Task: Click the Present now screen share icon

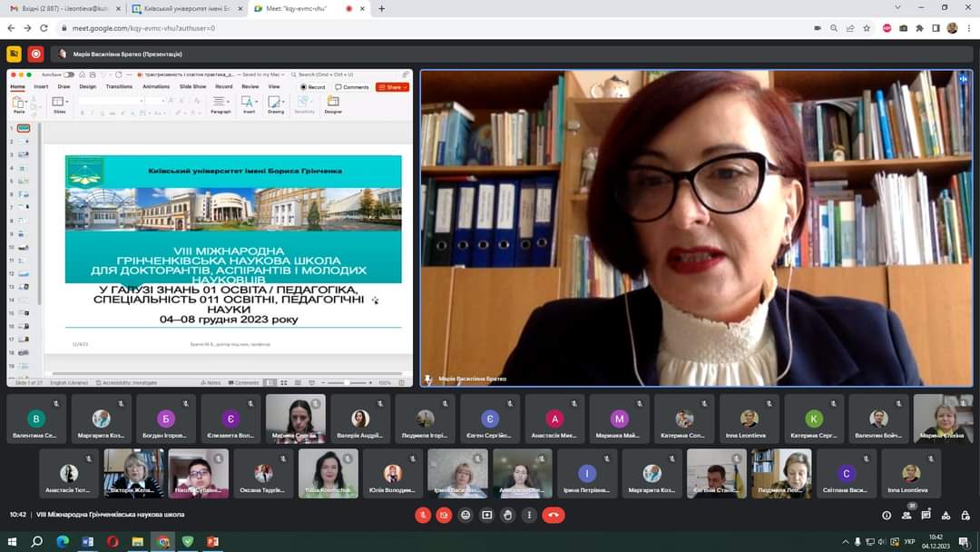Action: click(487, 515)
